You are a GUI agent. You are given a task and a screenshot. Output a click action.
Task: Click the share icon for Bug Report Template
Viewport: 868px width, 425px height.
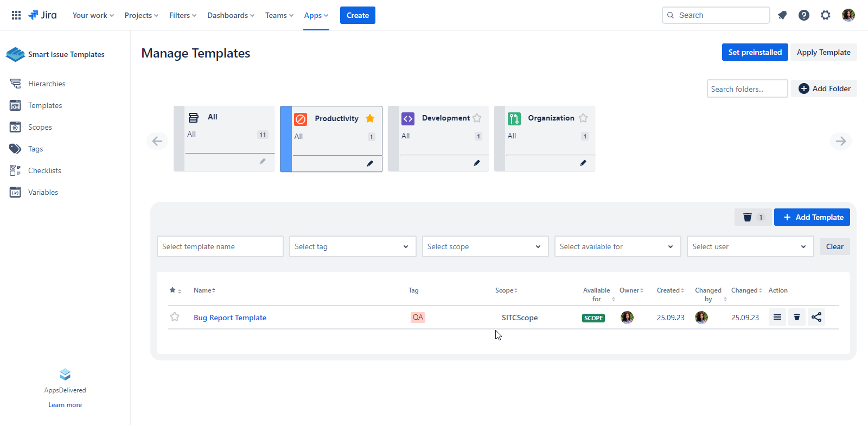[x=816, y=318]
